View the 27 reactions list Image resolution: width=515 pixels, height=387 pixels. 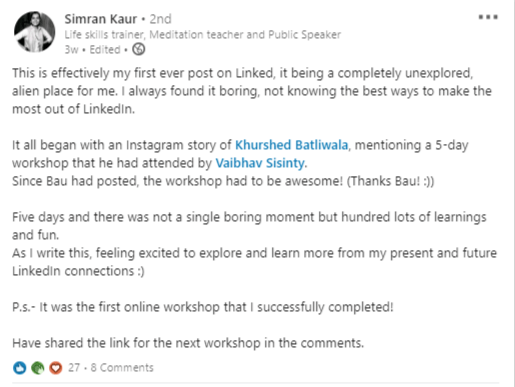[74, 368]
